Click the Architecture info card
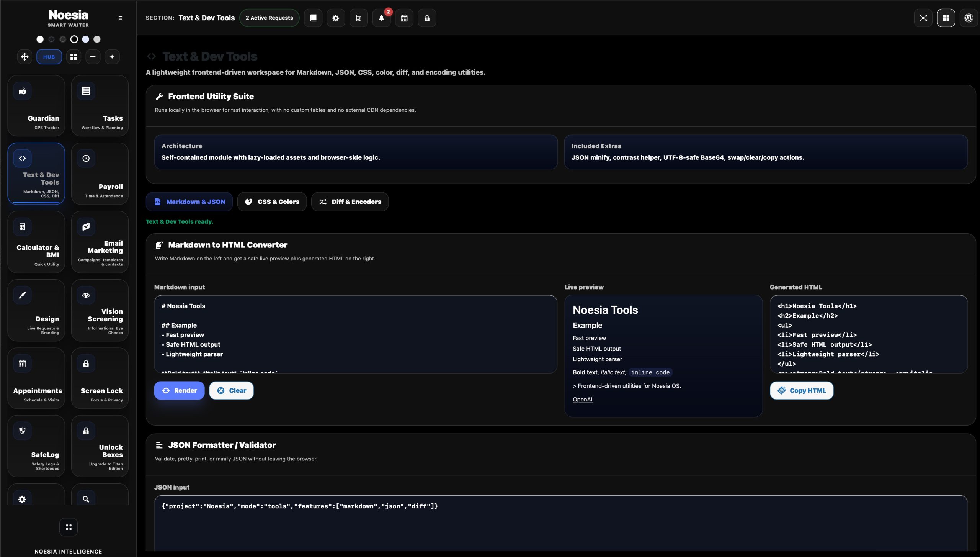 pyautogui.click(x=356, y=152)
